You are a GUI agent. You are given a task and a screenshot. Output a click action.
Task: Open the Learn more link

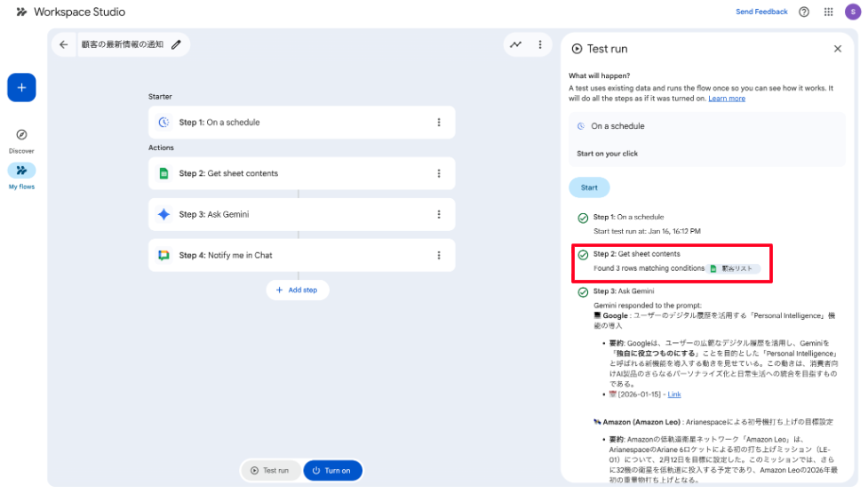coord(727,99)
